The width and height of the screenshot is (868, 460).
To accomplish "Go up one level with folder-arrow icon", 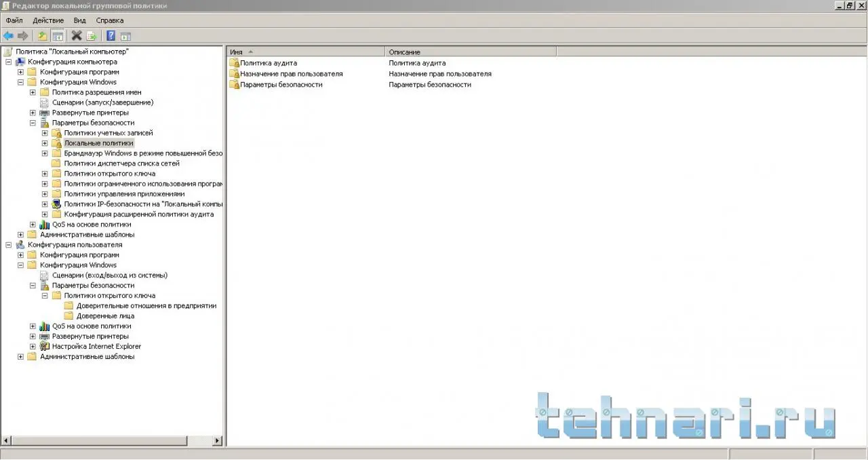I will [x=43, y=36].
